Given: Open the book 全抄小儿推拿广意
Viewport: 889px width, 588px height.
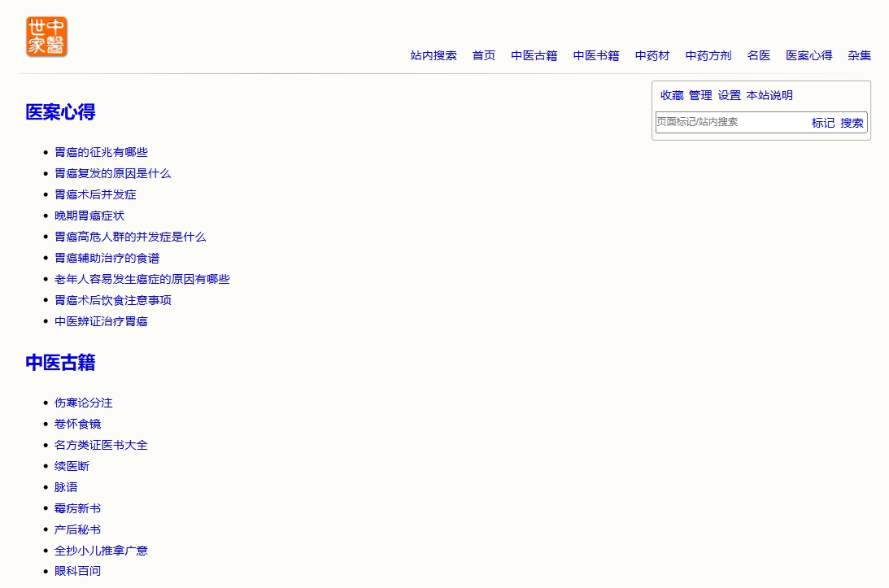Looking at the screenshot, I should (x=101, y=551).
